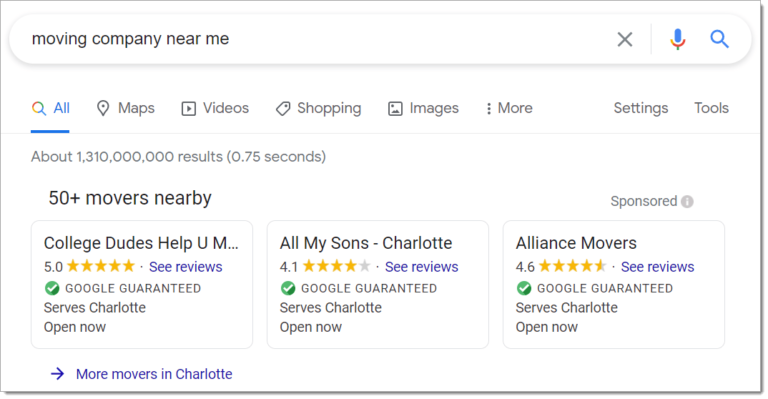The height and width of the screenshot is (399, 768).
Task: Start voice search with the microphone icon
Action: point(677,39)
